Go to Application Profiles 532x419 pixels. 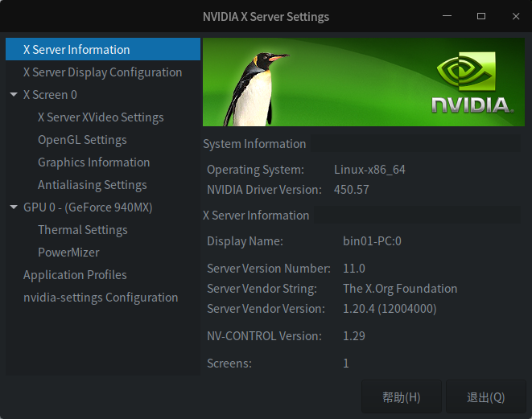point(75,275)
